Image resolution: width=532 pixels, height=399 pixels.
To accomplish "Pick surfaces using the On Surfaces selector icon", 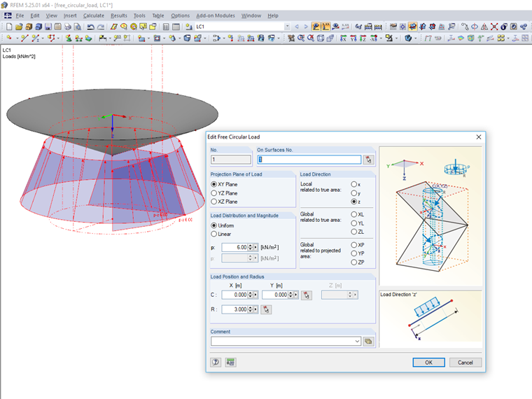I will [368, 160].
